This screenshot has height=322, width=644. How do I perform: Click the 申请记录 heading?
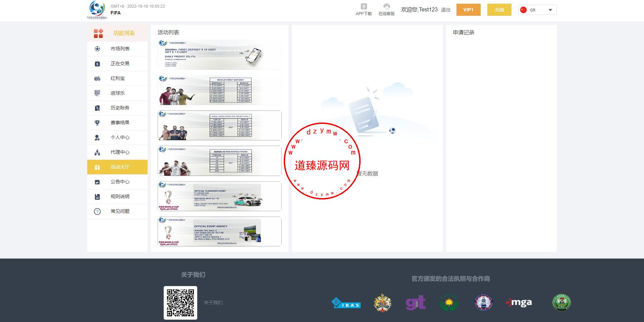click(464, 32)
